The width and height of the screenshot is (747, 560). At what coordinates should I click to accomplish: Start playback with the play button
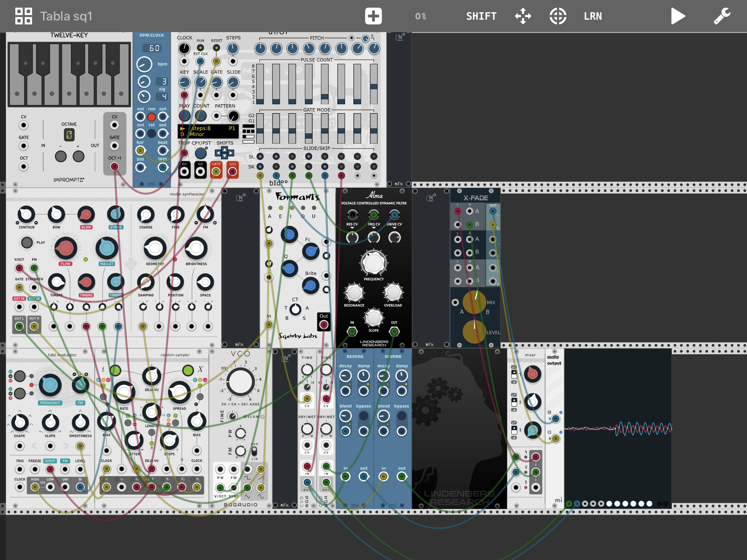[x=678, y=16]
